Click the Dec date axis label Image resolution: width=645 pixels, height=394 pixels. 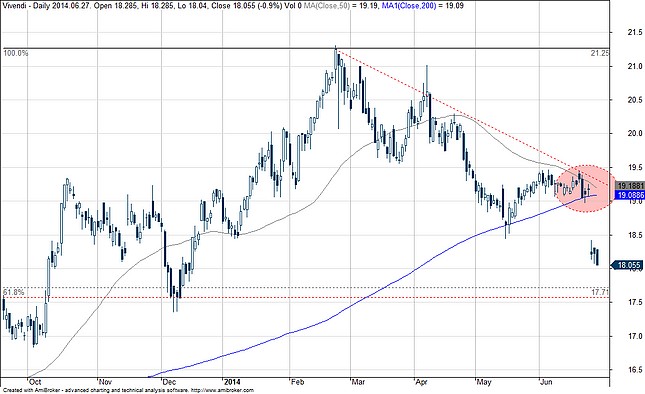169,382
